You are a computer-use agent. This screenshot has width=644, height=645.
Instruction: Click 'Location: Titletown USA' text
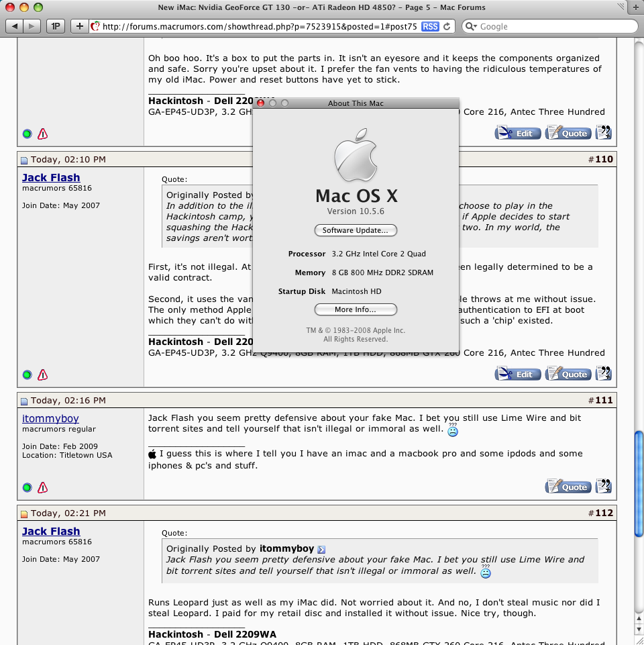pos(67,455)
